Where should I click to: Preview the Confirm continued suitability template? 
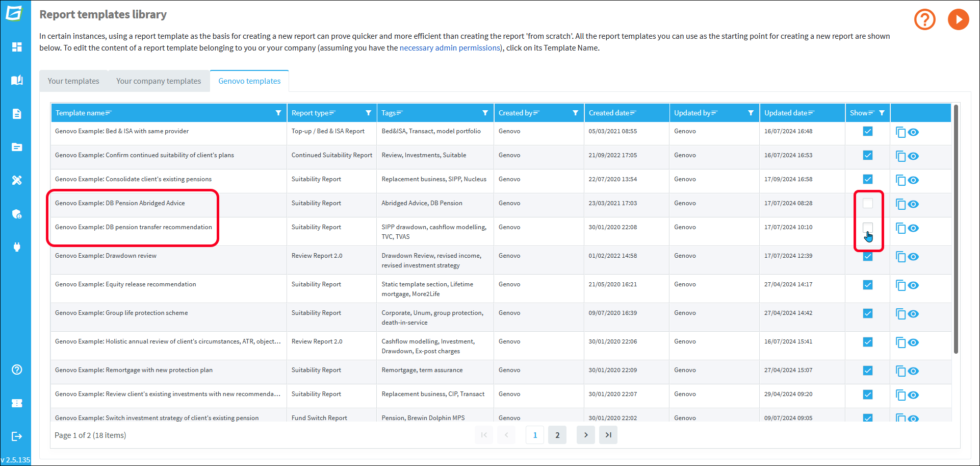tap(913, 156)
